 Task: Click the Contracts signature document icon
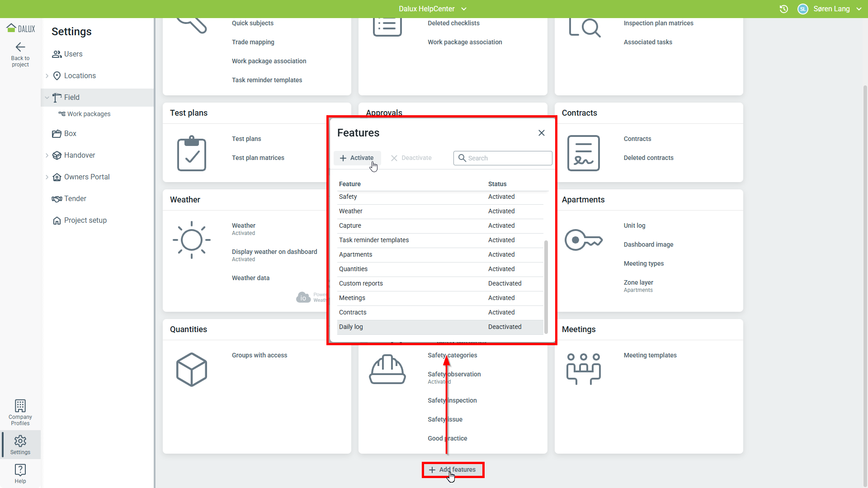583,154
